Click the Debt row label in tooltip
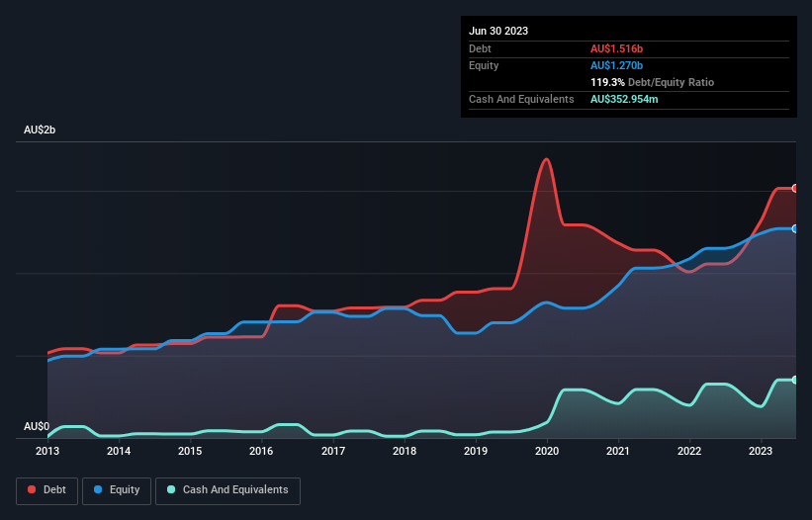Screen dimensions: 812x520 tap(480, 48)
